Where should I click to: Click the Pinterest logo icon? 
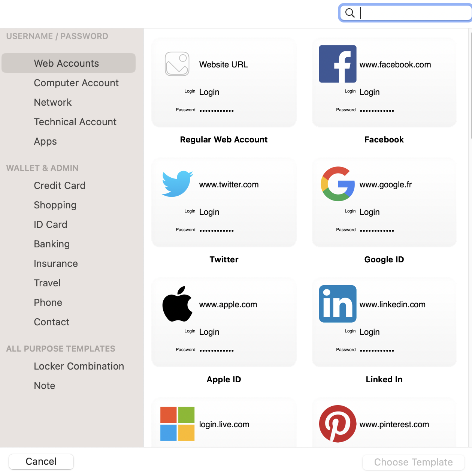click(x=338, y=424)
